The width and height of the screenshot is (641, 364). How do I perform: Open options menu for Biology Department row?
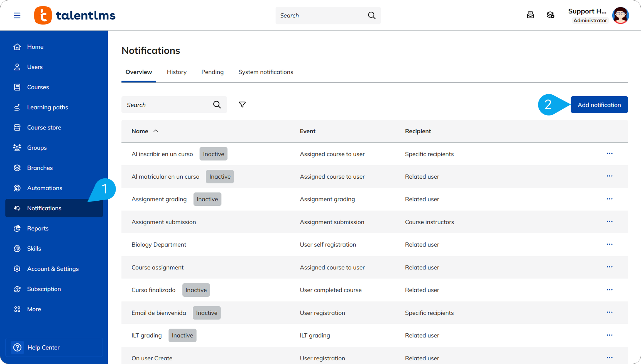click(x=609, y=244)
